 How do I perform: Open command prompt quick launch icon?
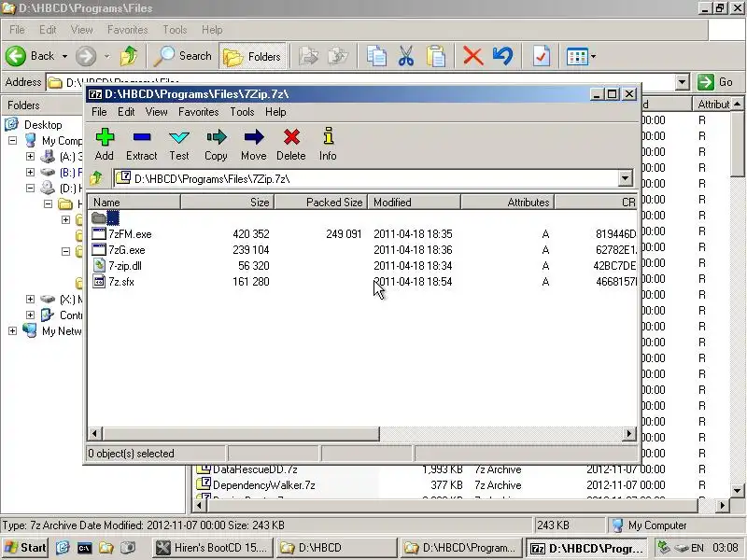(84, 548)
